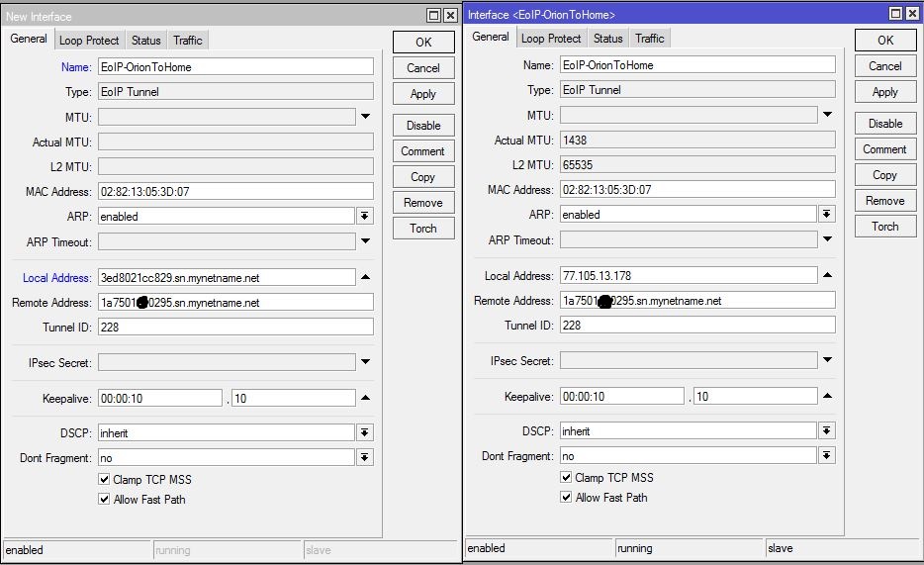Click Local Address field showing 77.105.13.178
This screenshot has height=565, width=924.
[689, 276]
